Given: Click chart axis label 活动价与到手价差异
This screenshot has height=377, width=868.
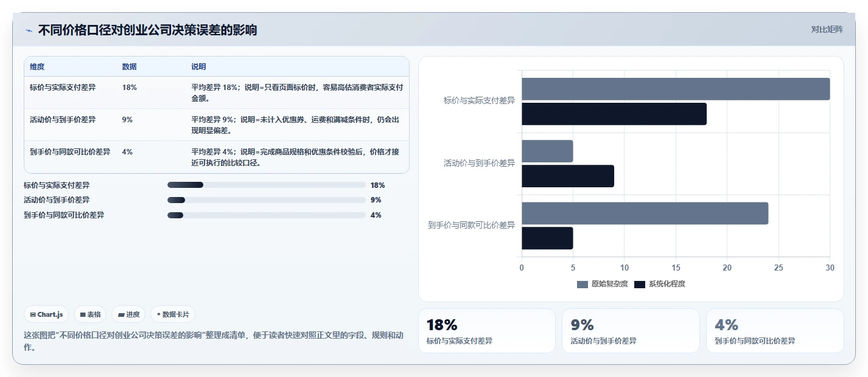Looking at the screenshot, I should pos(480,164).
